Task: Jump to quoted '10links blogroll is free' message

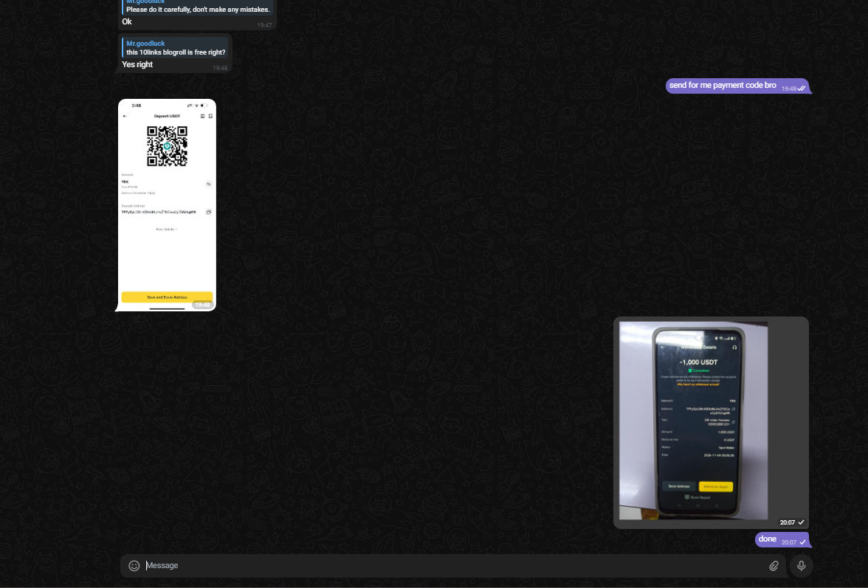Action: tap(176, 48)
